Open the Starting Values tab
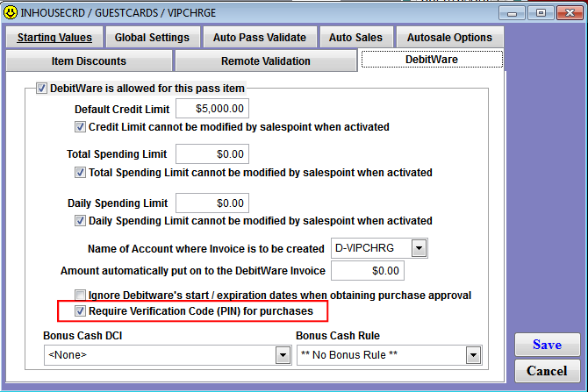This screenshot has width=588, height=392. coord(54,37)
